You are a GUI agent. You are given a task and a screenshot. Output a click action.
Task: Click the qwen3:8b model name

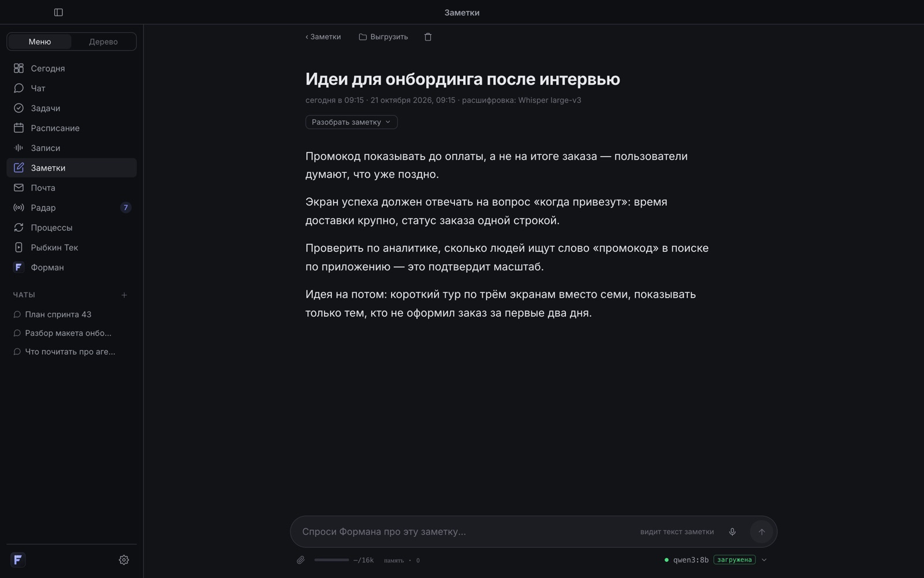click(x=691, y=560)
